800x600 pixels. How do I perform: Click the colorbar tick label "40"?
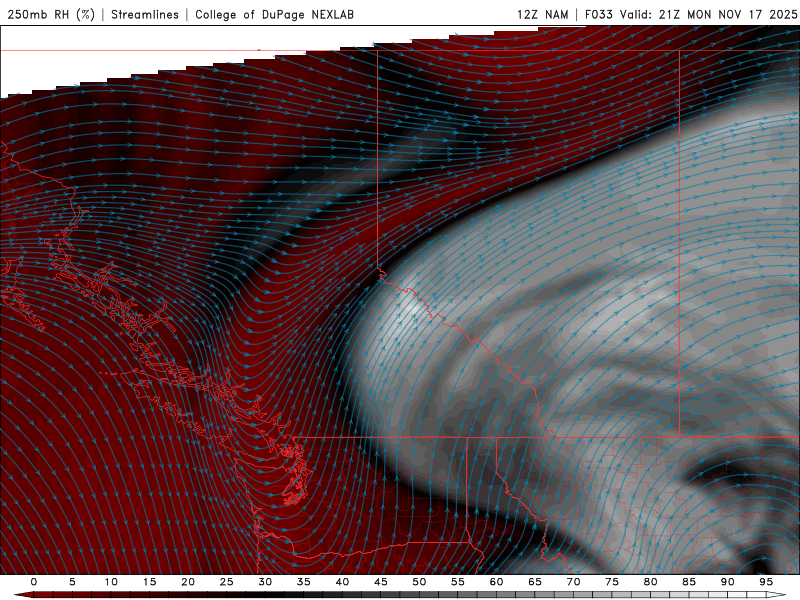point(342,582)
